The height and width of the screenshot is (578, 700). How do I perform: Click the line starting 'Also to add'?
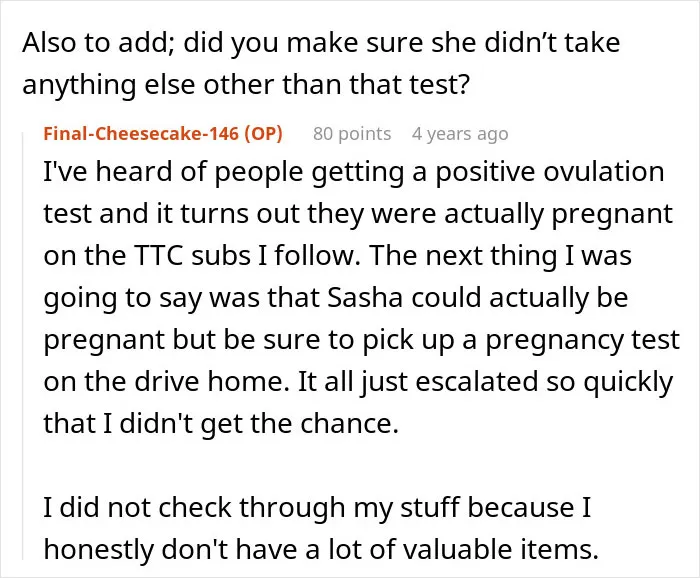click(x=321, y=43)
